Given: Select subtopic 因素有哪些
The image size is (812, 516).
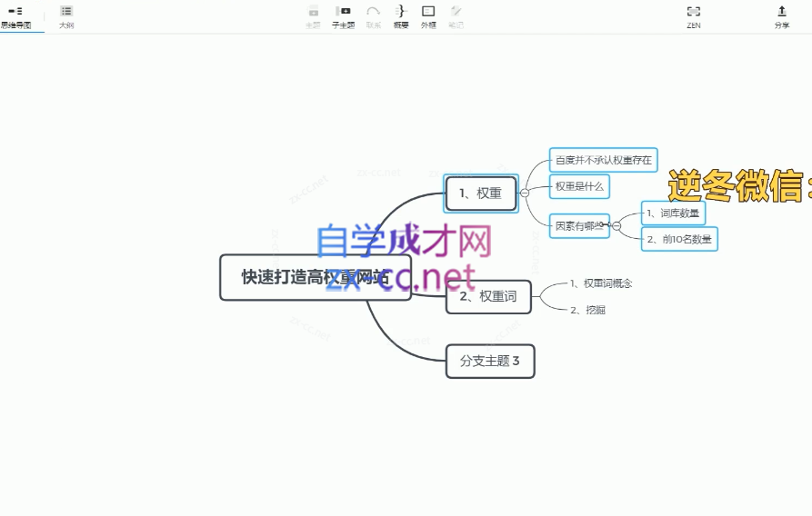Looking at the screenshot, I should pyautogui.click(x=579, y=225).
